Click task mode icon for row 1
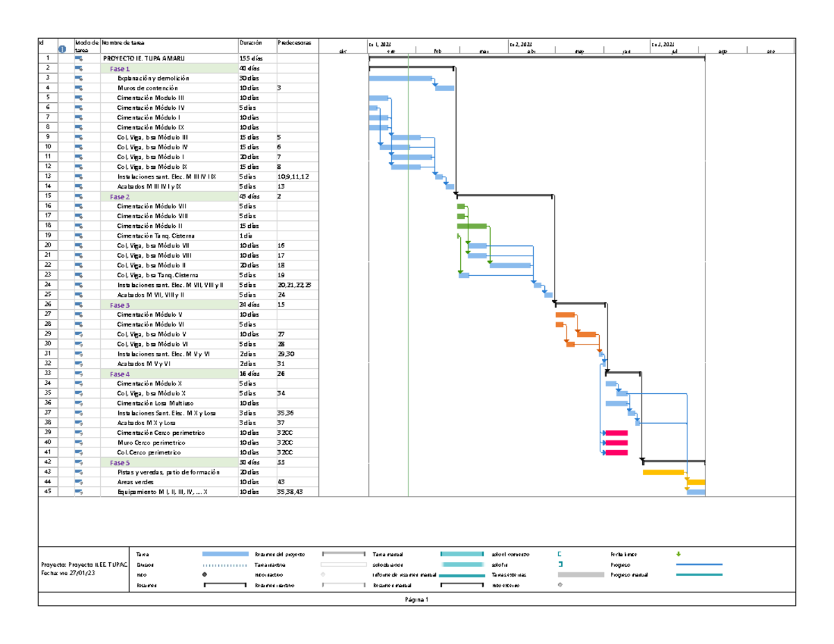Screen dimensions: 834x644 (x=79, y=59)
